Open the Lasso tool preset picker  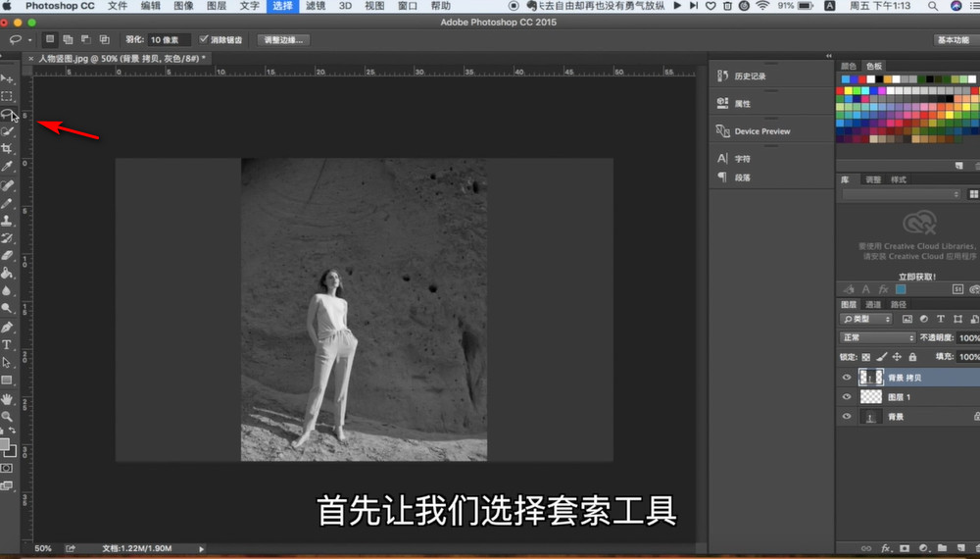pos(20,39)
